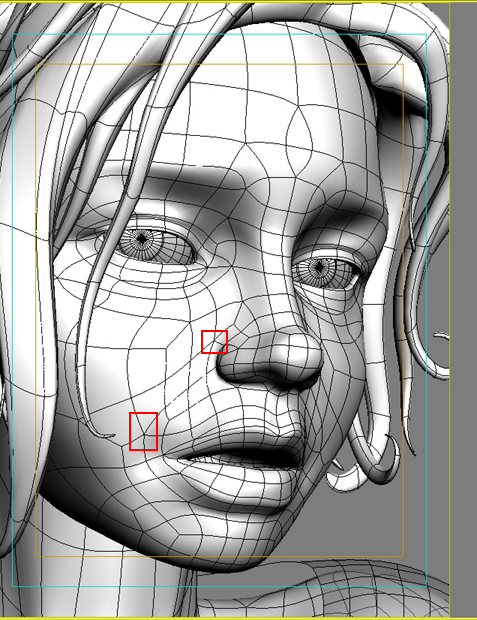This screenshot has height=620, width=477.
Task: Select the pupil of the eye nearest the earring
Action: click(319, 267)
